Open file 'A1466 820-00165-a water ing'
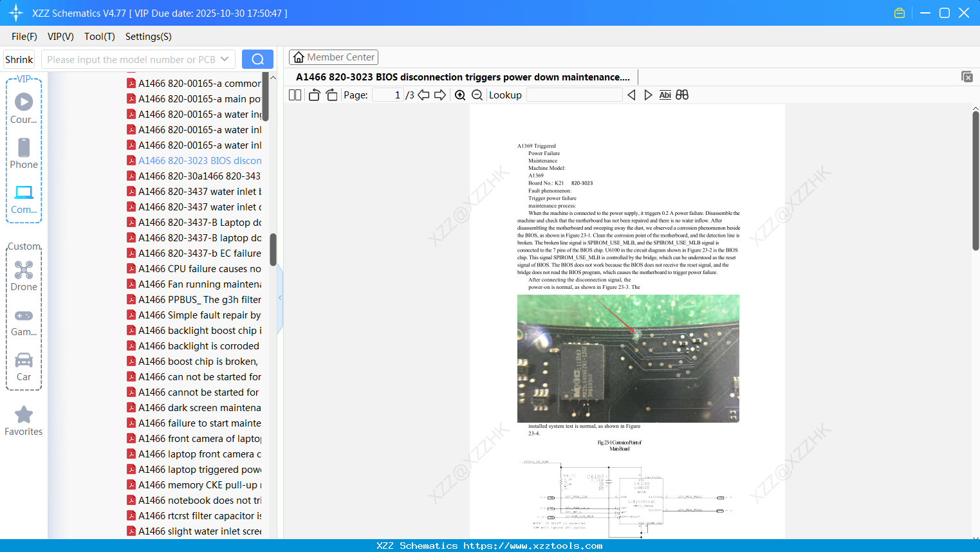 pos(194,115)
